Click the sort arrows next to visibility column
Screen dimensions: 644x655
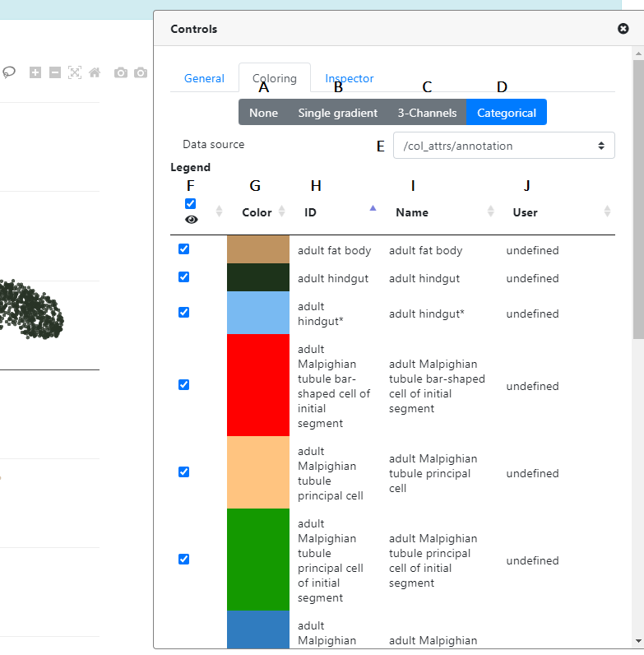tap(219, 211)
